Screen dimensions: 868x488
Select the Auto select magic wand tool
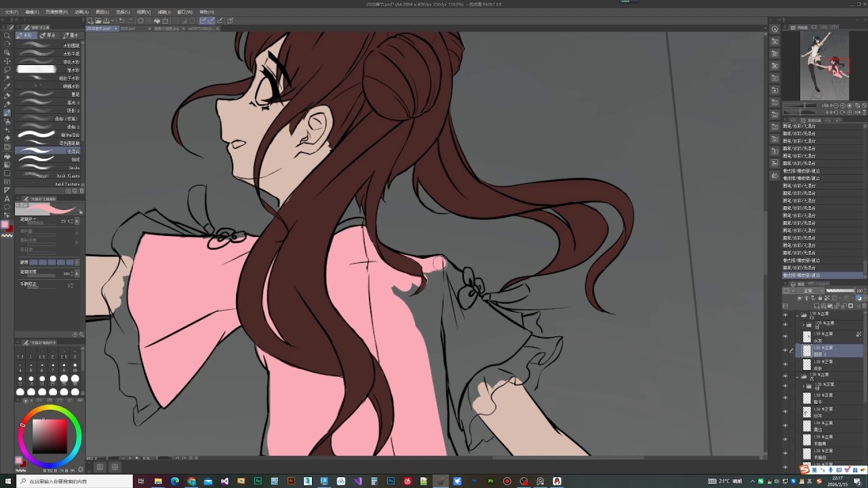(x=7, y=78)
